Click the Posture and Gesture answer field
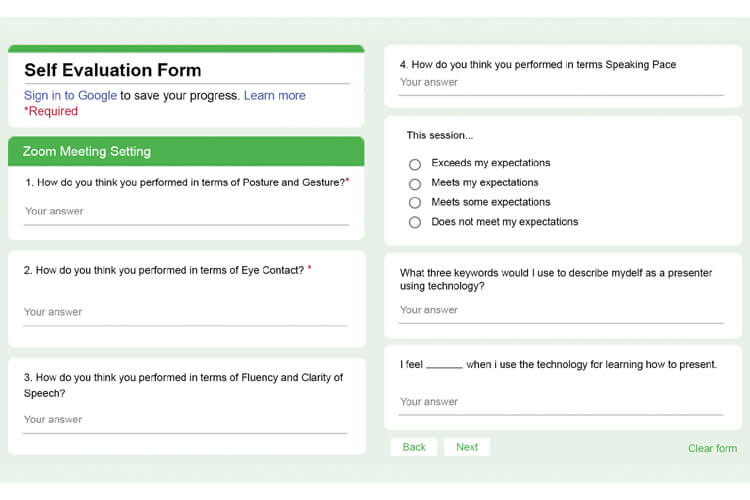 click(185, 212)
